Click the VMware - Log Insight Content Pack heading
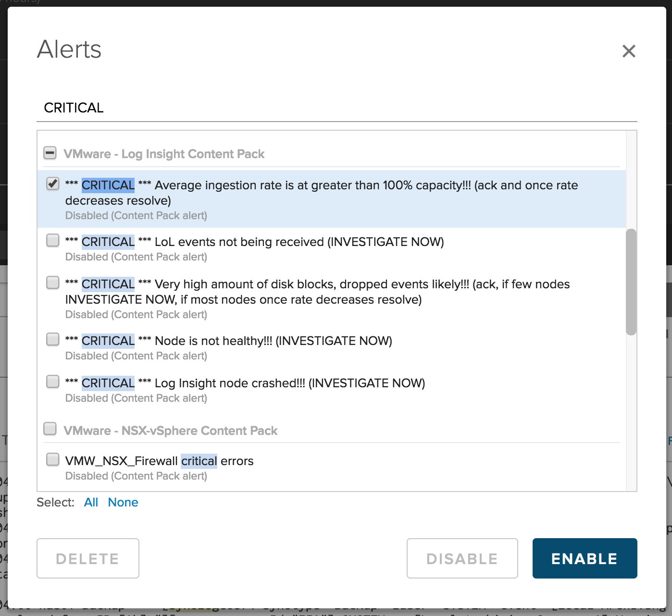Screen dimensions: 672x616 click(x=164, y=154)
